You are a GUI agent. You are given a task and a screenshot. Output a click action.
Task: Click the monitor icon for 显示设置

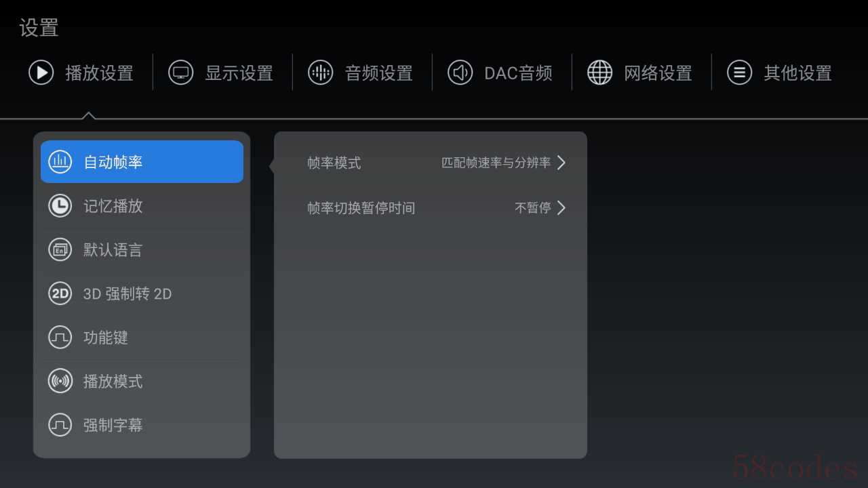point(180,73)
